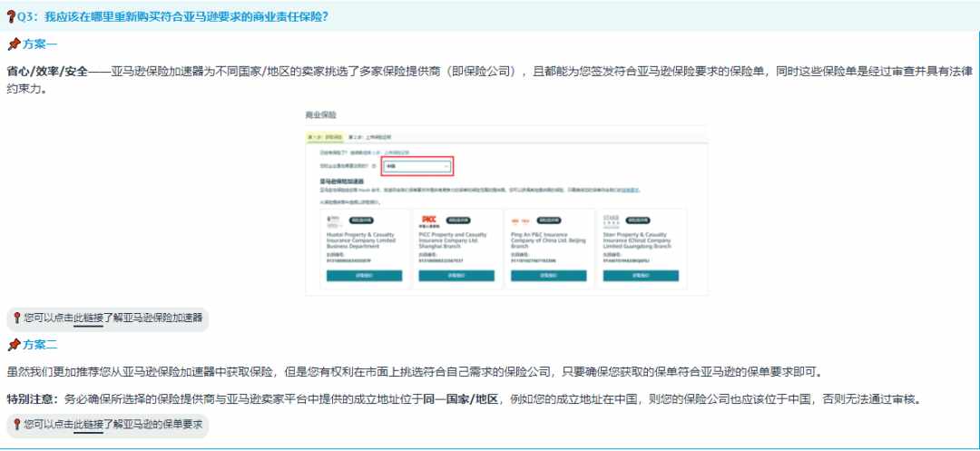Image resolution: width=980 pixels, height=451 pixels.
Task: Click 'Huatai Property & Casualty' name text
Action: tap(360, 240)
